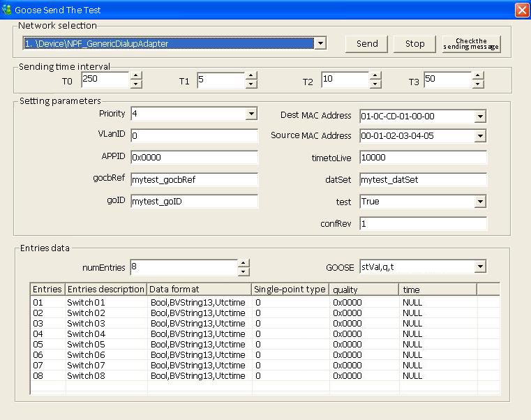Open the Source MAC Address dropdown
531x420 pixels.
479,136
